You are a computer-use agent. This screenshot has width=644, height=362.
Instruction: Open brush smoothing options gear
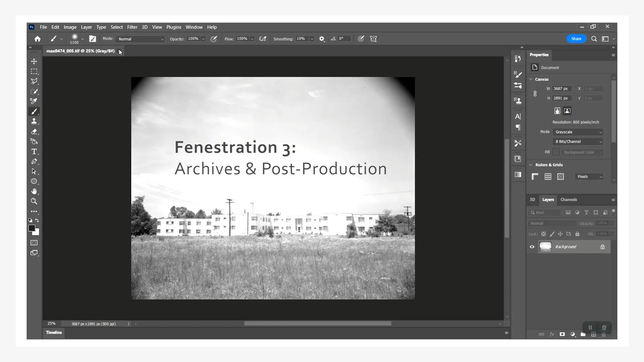coord(322,39)
